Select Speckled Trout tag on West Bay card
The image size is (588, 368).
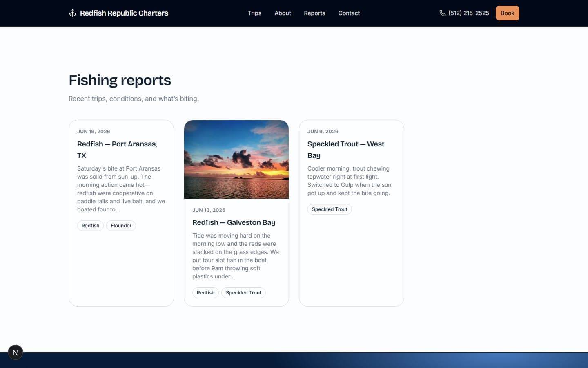[x=330, y=209]
